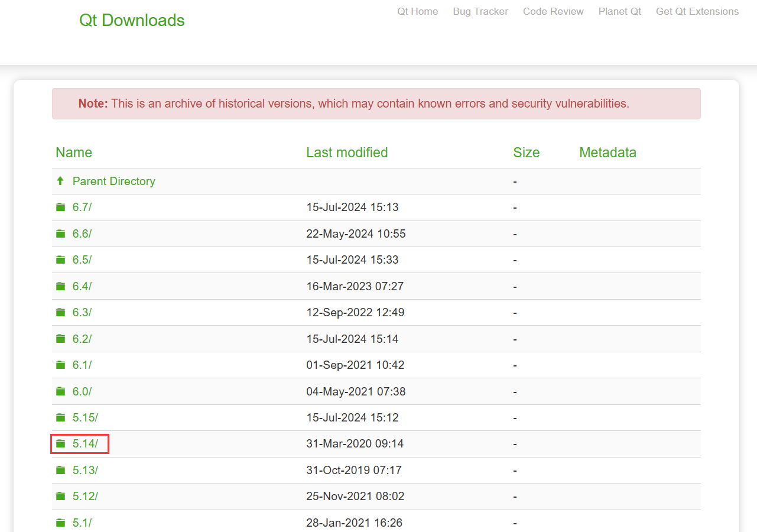Click the date 12-Sep-2022 12:49
Image resolution: width=757 pixels, height=532 pixels.
tap(355, 312)
